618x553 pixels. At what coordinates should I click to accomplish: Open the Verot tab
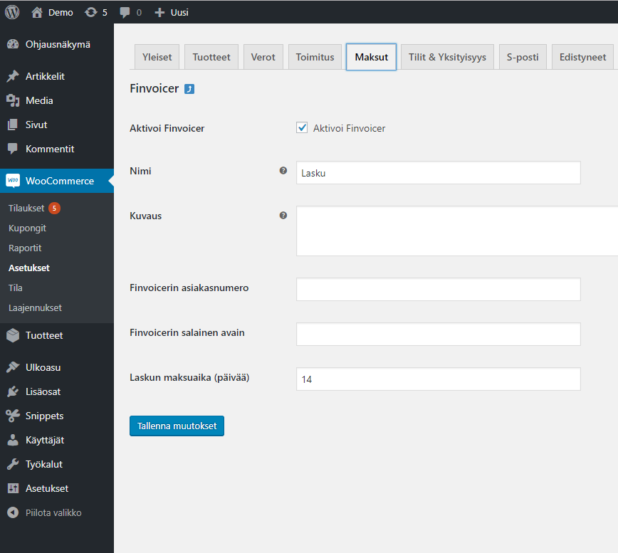263,57
